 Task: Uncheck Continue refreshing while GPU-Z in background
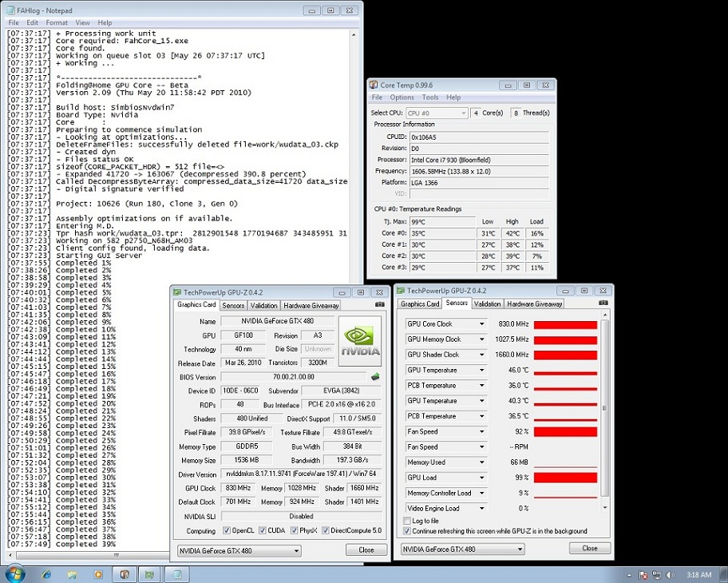(409, 531)
